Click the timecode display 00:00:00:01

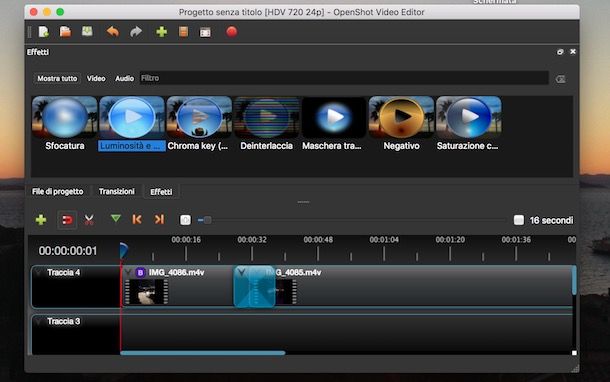coord(68,251)
